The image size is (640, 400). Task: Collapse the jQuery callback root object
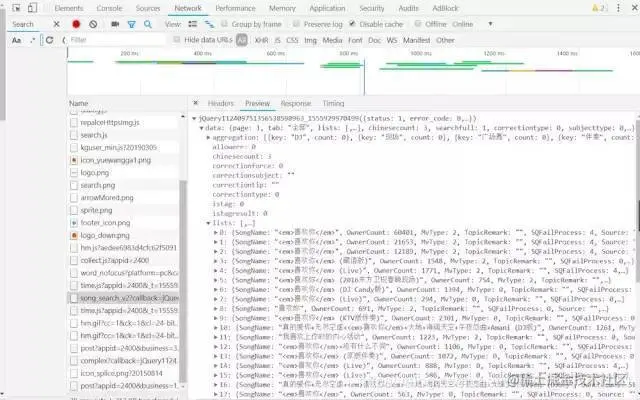tap(194, 118)
